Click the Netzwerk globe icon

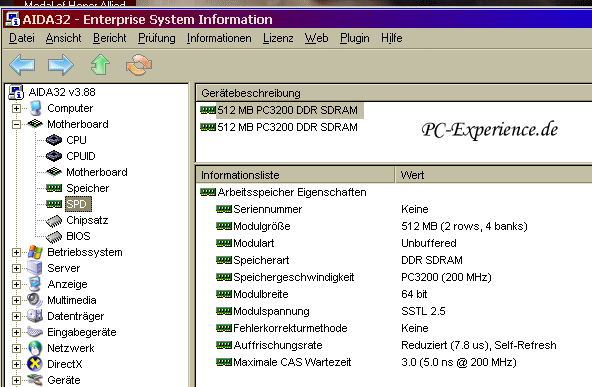pos(35,348)
